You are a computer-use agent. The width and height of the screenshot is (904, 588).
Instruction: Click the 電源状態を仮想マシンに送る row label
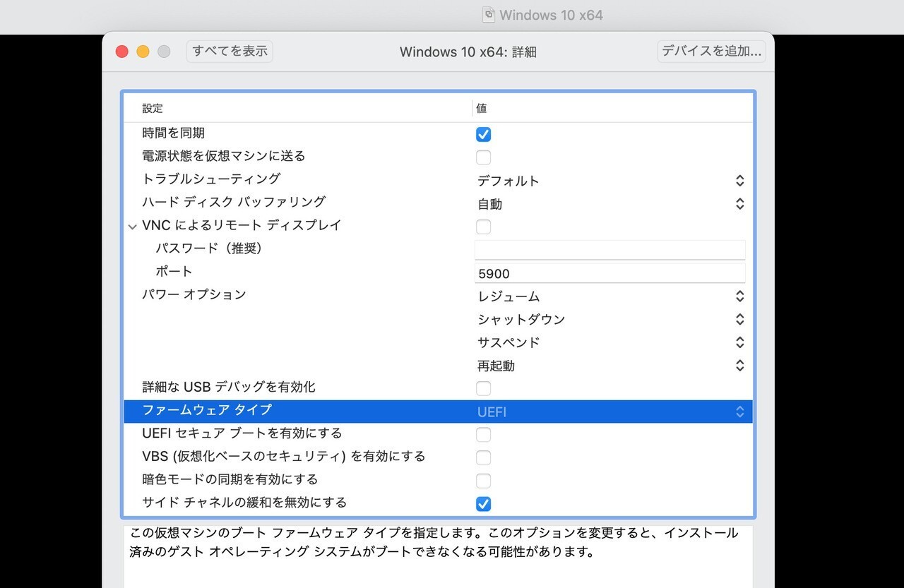(224, 156)
